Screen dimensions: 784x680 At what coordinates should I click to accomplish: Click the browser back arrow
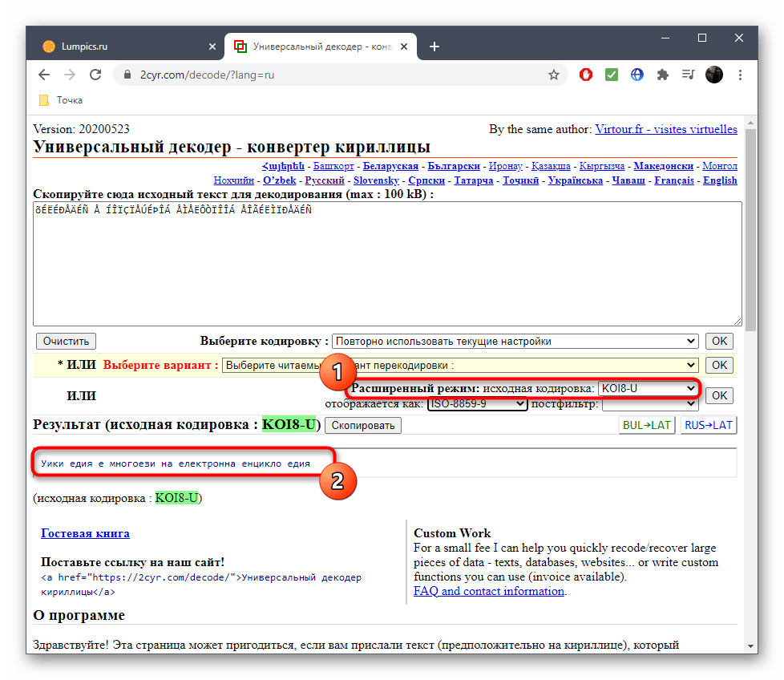[x=45, y=75]
